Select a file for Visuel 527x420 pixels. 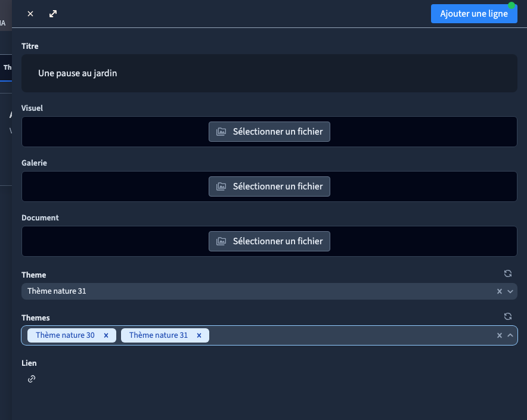pyautogui.click(x=269, y=132)
